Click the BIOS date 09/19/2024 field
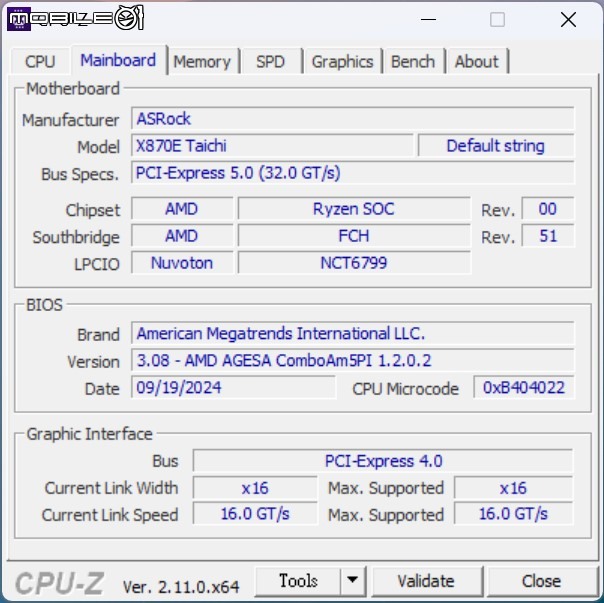 [233, 387]
